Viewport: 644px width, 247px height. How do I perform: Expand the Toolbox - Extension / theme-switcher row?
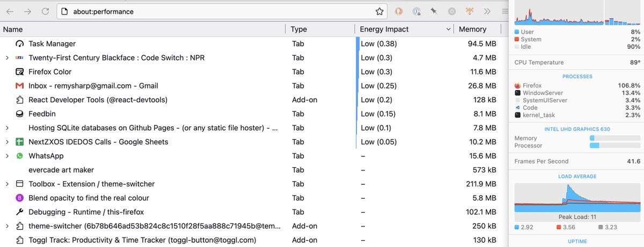[7, 184]
